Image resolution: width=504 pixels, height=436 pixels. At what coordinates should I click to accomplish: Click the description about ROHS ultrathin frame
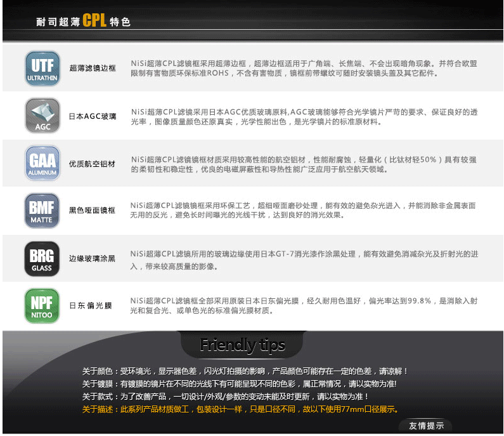coord(304,69)
